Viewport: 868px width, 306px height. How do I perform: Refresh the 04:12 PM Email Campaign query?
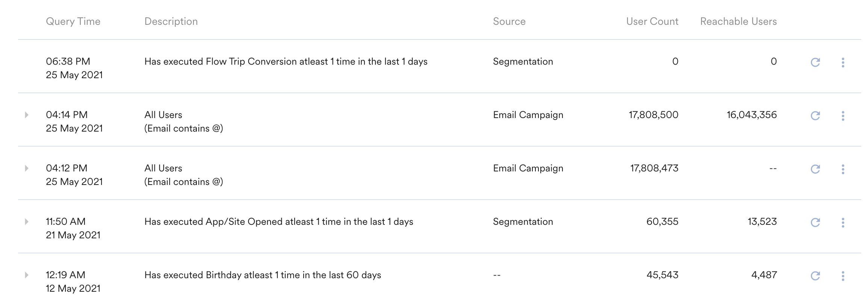(x=815, y=169)
